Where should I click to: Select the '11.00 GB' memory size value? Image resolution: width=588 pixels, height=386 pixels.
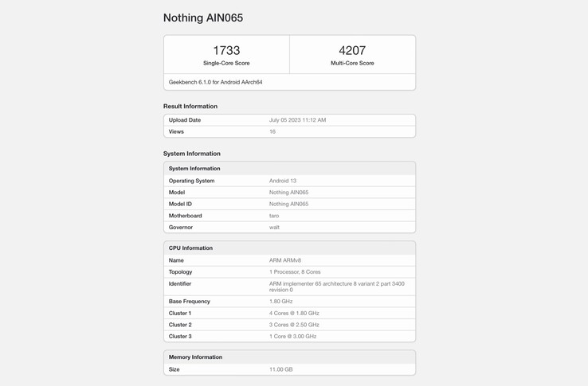281,369
